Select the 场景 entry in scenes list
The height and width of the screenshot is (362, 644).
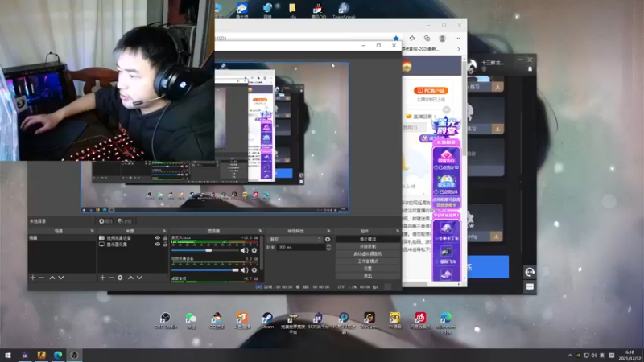[62, 237]
